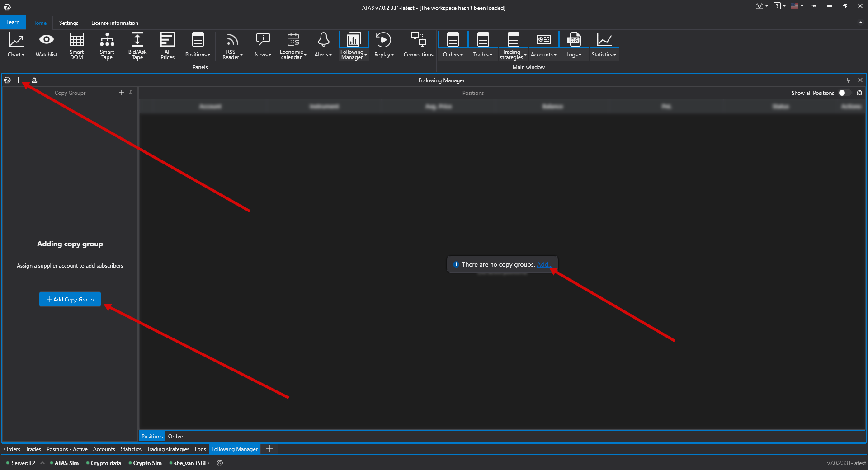Viewport: 868px width, 470px height.
Task: Expand the Economic calendar dropdown arrow
Action: [305, 55]
